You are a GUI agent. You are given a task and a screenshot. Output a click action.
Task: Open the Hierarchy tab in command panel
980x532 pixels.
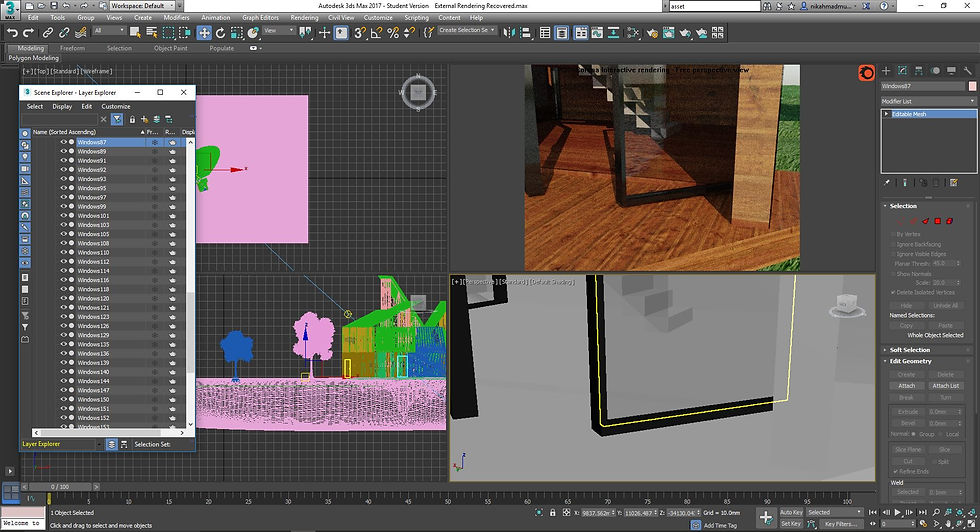click(919, 71)
